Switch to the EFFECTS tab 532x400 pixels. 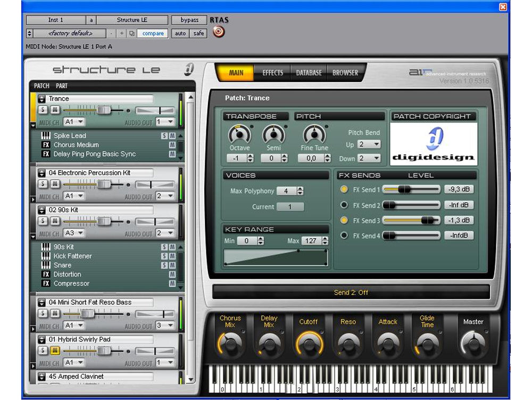click(x=272, y=73)
